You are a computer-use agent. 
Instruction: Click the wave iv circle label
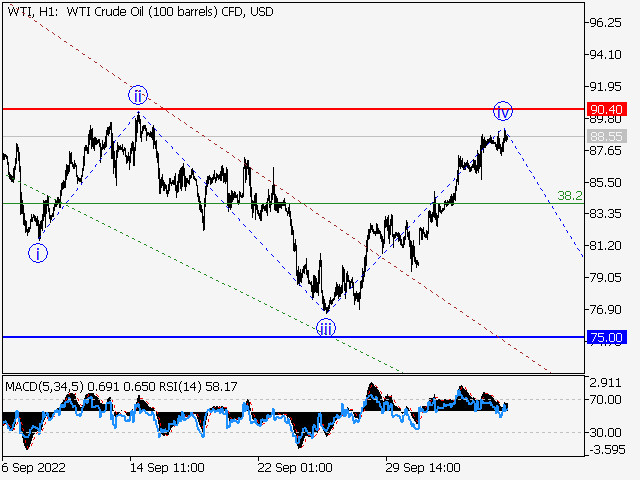(502, 111)
